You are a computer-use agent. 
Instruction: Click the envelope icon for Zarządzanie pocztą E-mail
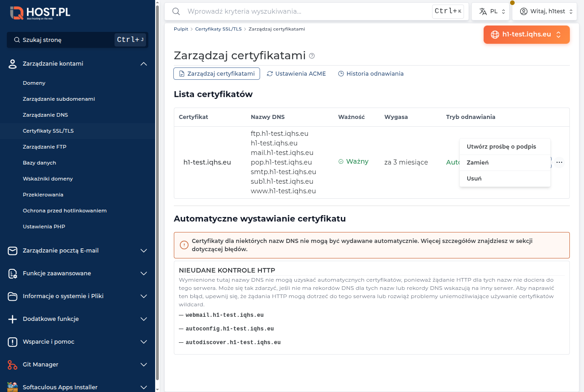(x=13, y=251)
